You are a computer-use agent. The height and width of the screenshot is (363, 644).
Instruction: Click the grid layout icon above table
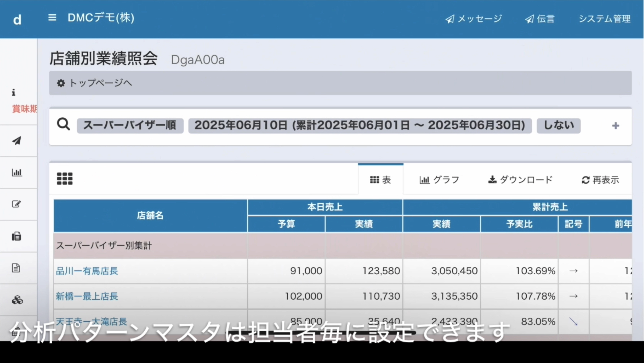pyautogui.click(x=65, y=178)
